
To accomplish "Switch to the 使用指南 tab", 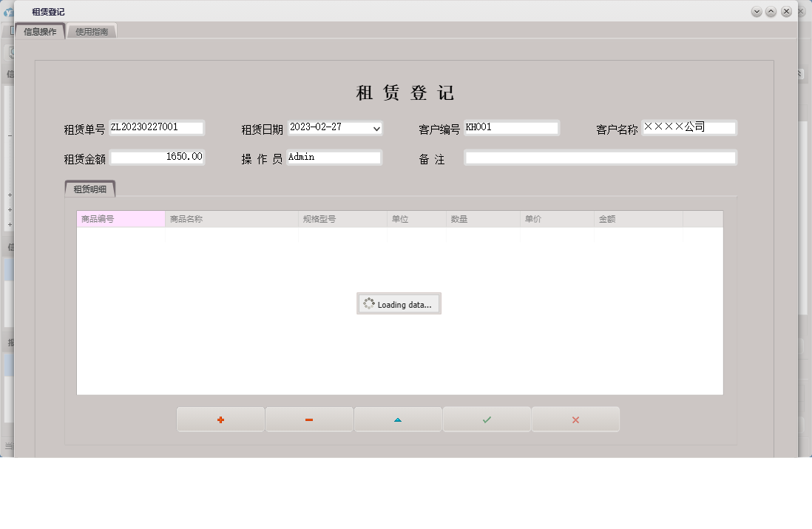I will click(92, 30).
